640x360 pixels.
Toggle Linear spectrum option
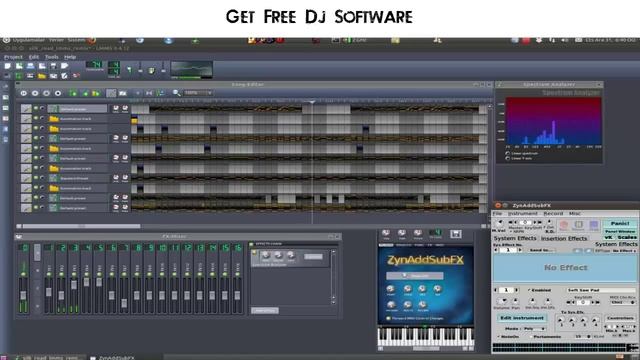[508, 153]
